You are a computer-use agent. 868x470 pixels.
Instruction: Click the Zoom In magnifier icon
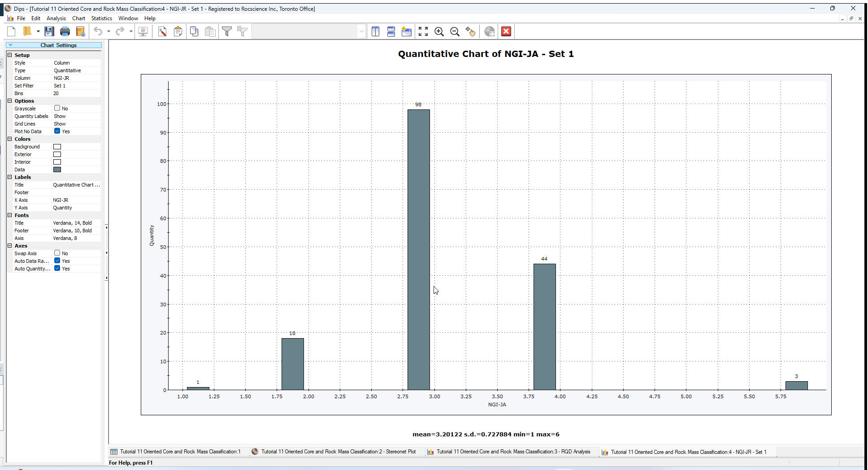(439, 31)
